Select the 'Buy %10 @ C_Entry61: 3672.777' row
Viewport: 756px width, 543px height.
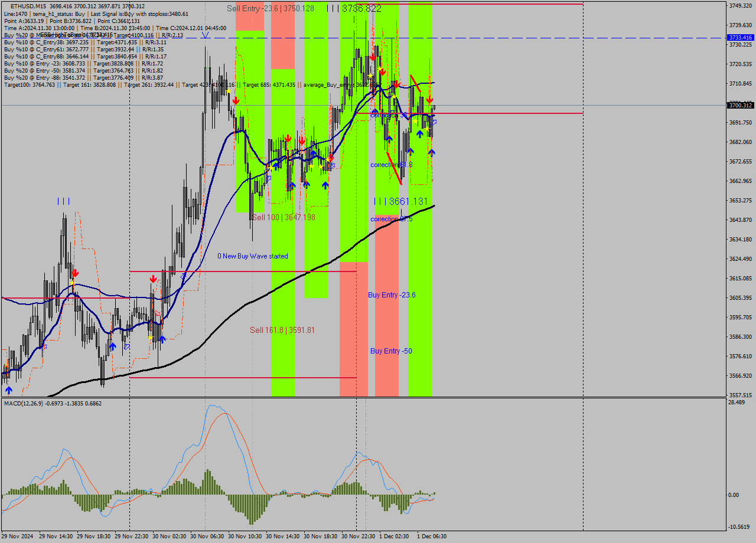pos(85,50)
